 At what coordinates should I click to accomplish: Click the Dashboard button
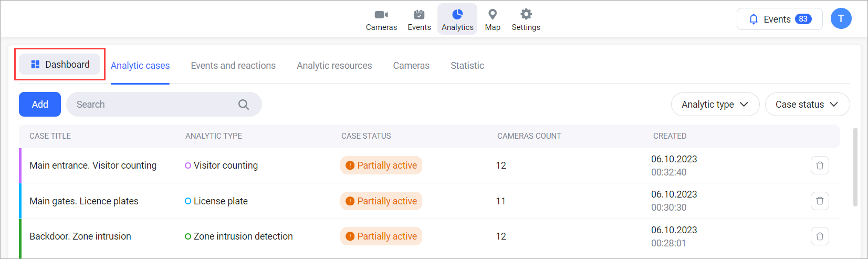tap(60, 65)
